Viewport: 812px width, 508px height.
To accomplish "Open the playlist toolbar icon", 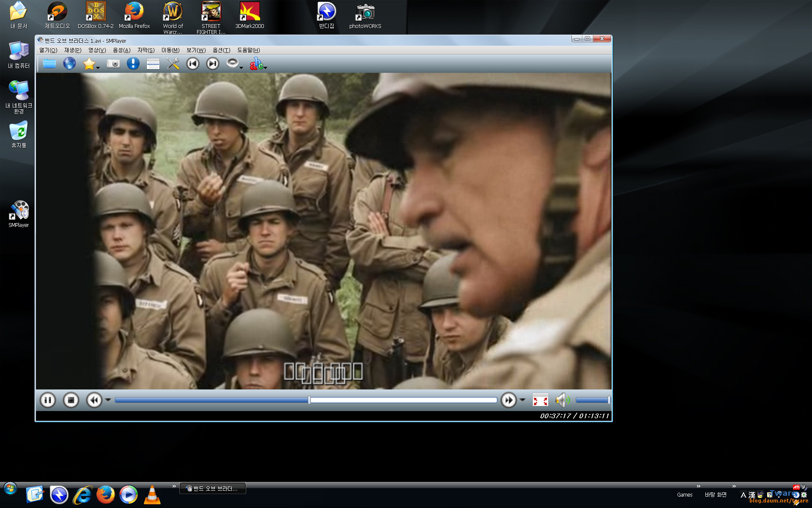I will [153, 64].
